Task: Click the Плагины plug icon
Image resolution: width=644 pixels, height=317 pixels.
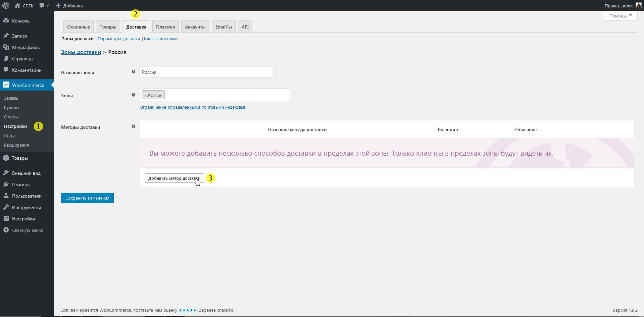Action: pyautogui.click(x=6, y=184)
